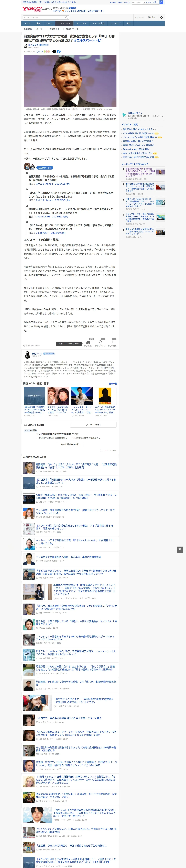Click 記事に関する報告 link
The width and height of the screenshot is (186, 868).
(x=32, y=345)
